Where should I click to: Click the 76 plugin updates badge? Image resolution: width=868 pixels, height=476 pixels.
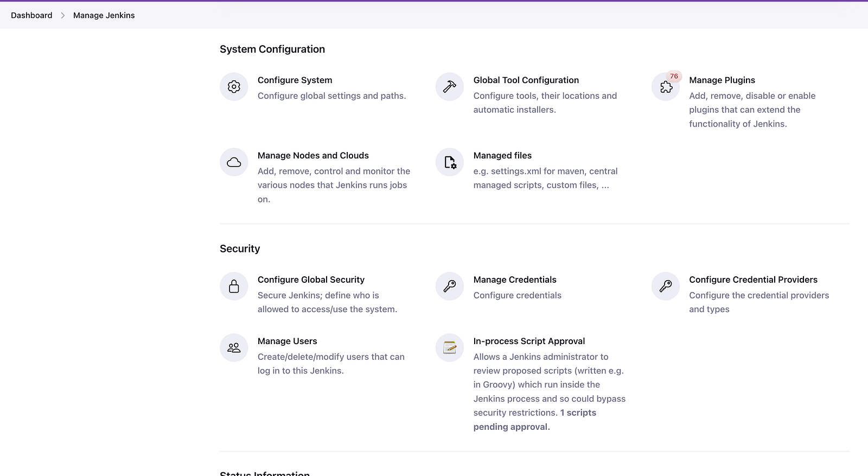point(674,77)
